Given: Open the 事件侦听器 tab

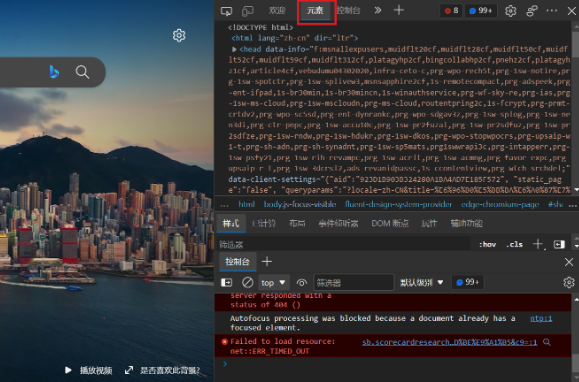Looking at the screenshot, I should point(338,223).
